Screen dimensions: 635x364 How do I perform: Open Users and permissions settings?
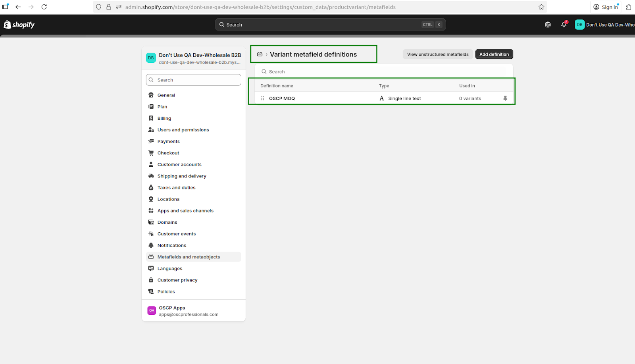tap(183, 130)
